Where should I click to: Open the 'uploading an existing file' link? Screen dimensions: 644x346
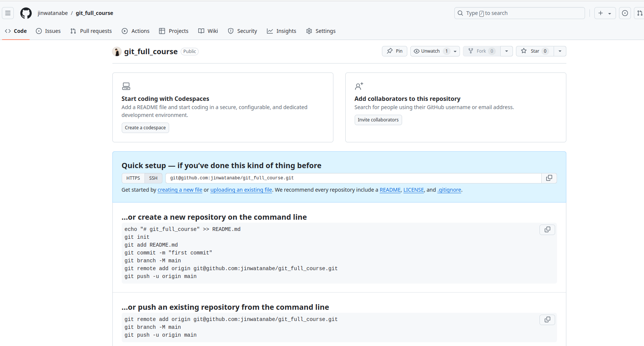241,190
